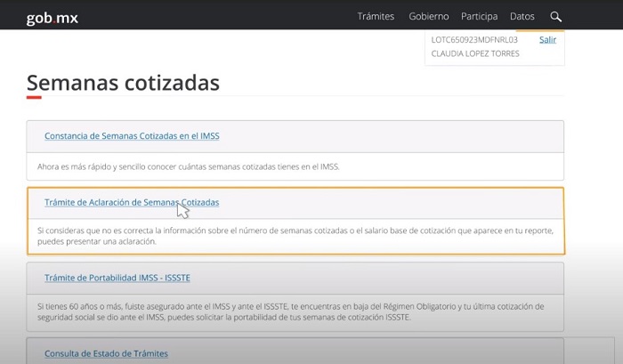Click the red accent bar under heading
Viewport: 623px width, 364px height.
(x=34, y=97)
